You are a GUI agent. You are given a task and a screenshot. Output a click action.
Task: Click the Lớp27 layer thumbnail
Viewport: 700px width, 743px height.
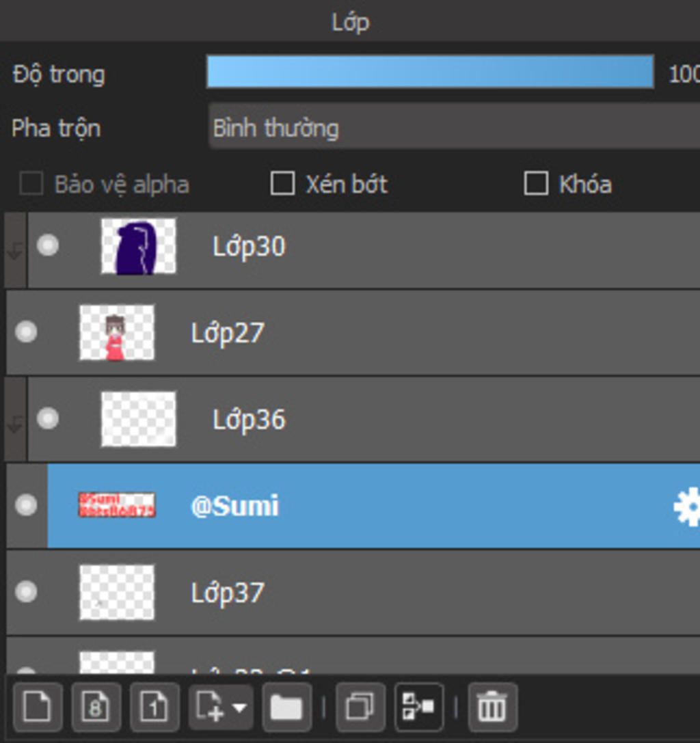point(117,332)
